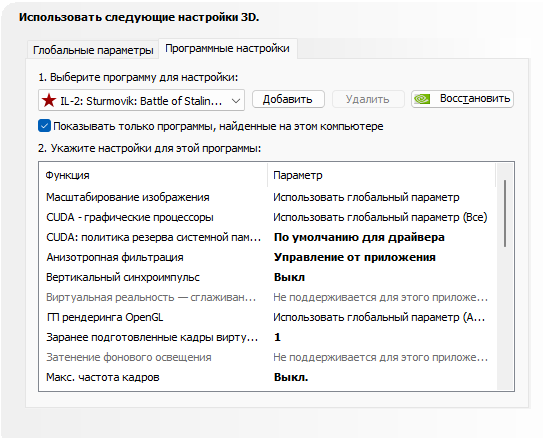Click the settings list vertical scrollbar thumb
This screenshot has width=543, height=438.
pos(505,213)
